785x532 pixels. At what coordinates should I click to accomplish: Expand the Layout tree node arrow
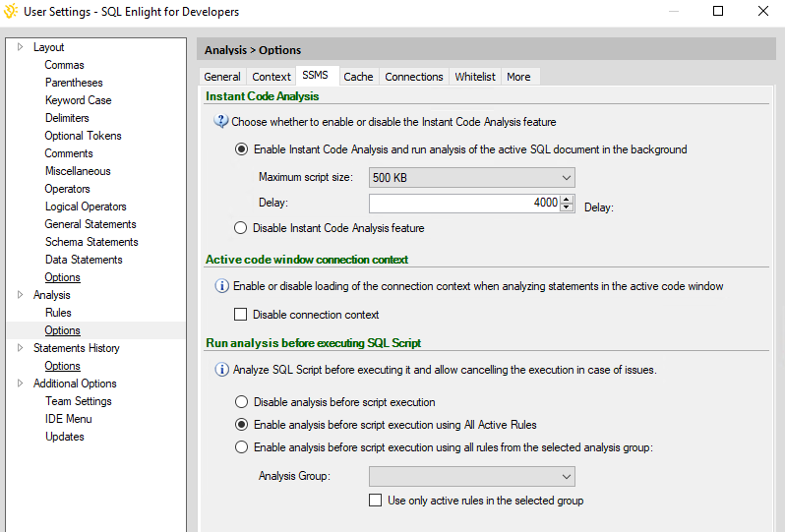click(20, 47)
